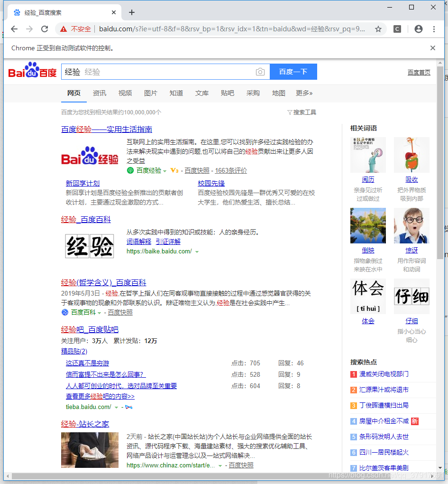
Task: Open the 新回享计划 sublink
Action: 82,183
